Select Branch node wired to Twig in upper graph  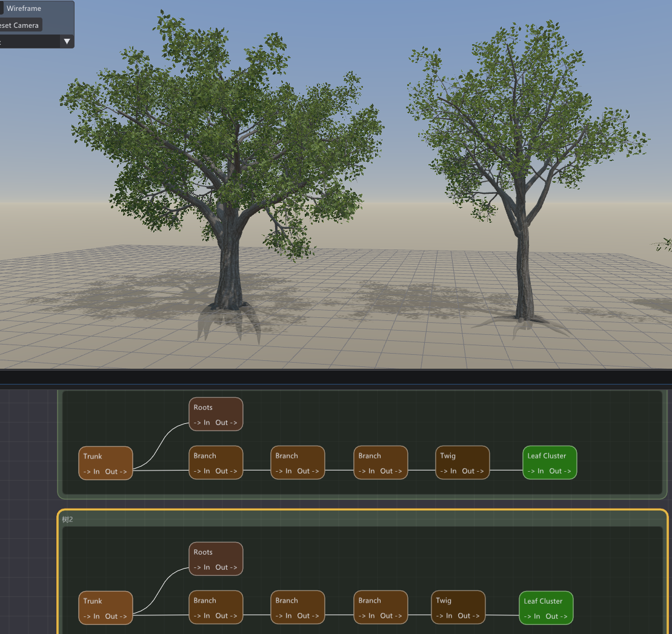[x=381, y=462]
